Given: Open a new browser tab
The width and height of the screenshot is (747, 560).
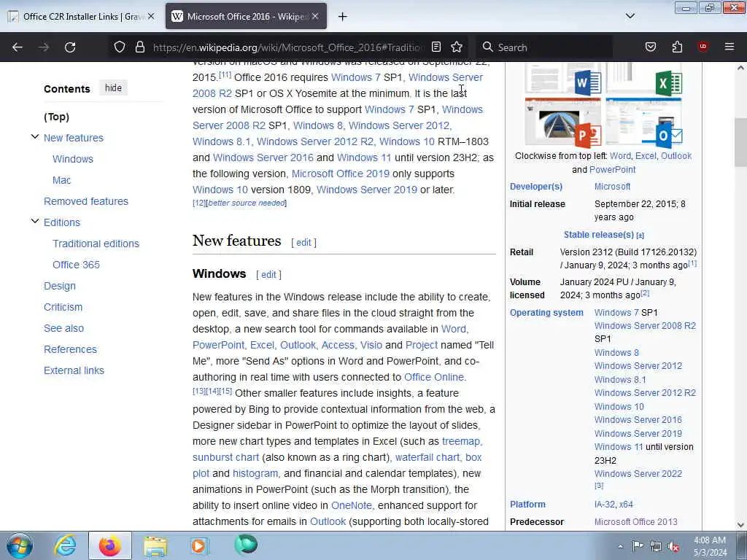Looking at the screenshot, I should click(342, 17).
